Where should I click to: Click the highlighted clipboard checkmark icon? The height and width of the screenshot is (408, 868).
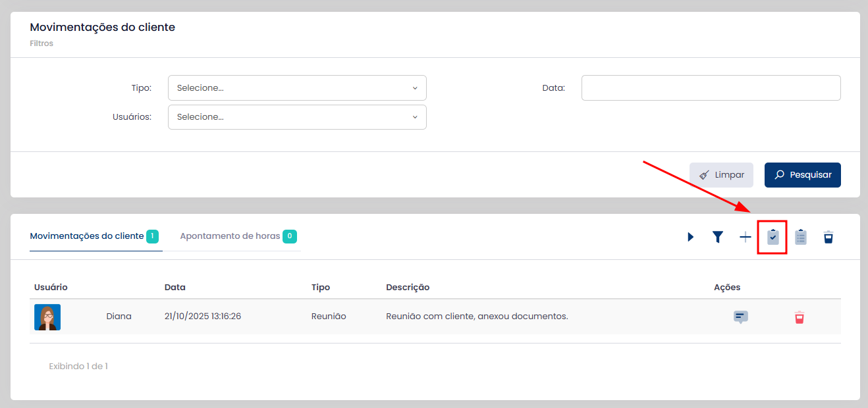coord(773,237)
